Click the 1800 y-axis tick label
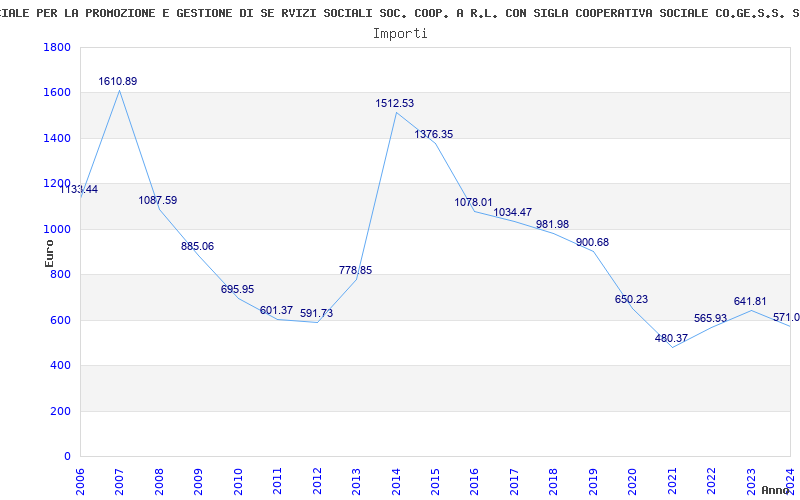The width and height of the screenshot is (800, 500). tap(57, 47)
